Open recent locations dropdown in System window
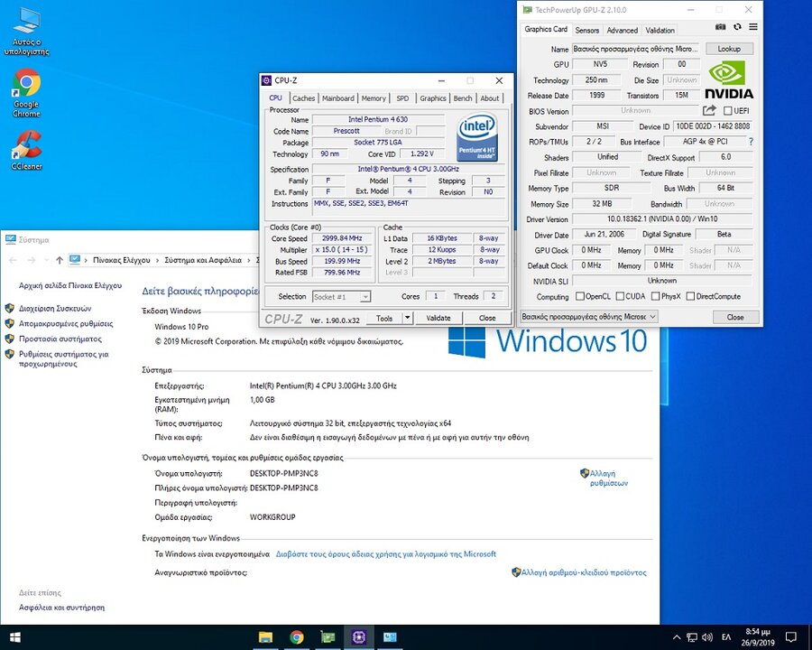The height and width of the screenshot is (650, 812). click(x=47, y=260)
